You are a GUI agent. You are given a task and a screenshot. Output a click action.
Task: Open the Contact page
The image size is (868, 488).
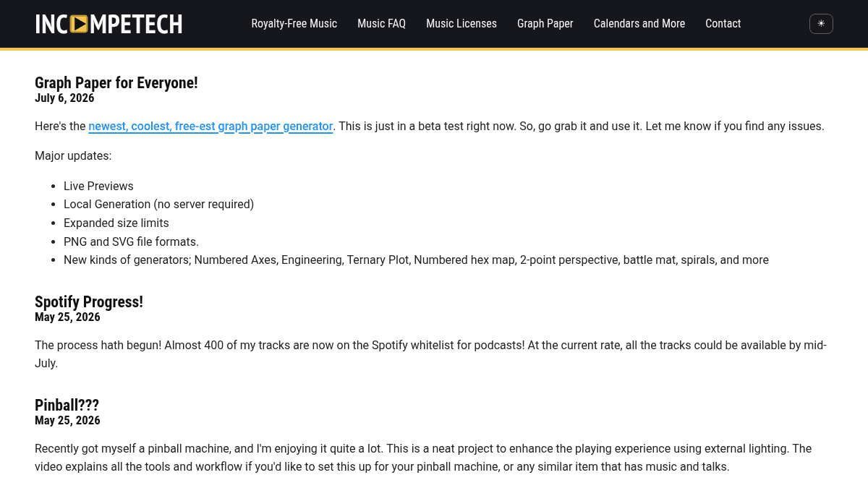pos(723,24)
